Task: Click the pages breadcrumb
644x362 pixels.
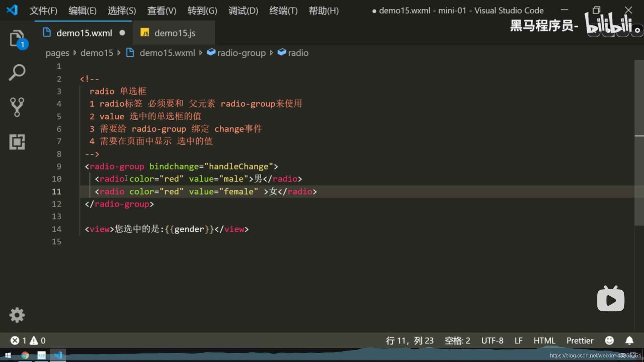Action: click(x=57, y=53)
